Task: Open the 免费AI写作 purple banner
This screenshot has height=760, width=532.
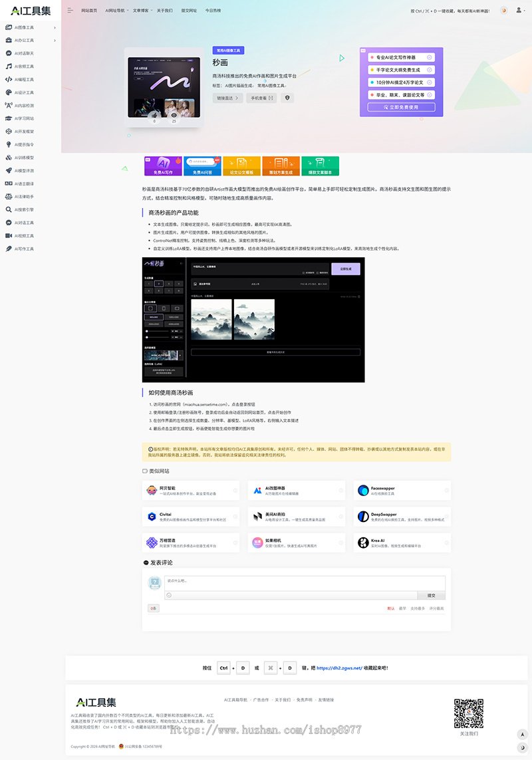Action: (163, 166)
